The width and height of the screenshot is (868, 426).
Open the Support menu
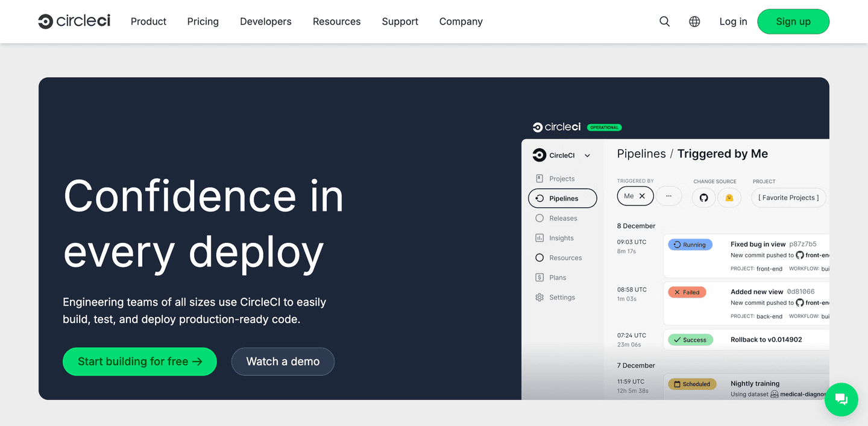[400, 22]
